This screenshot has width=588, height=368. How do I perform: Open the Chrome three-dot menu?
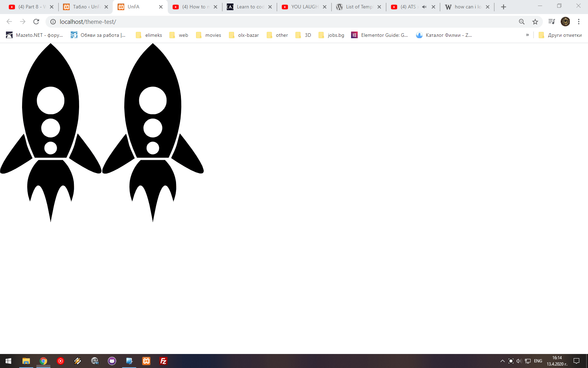pos(579,21)
